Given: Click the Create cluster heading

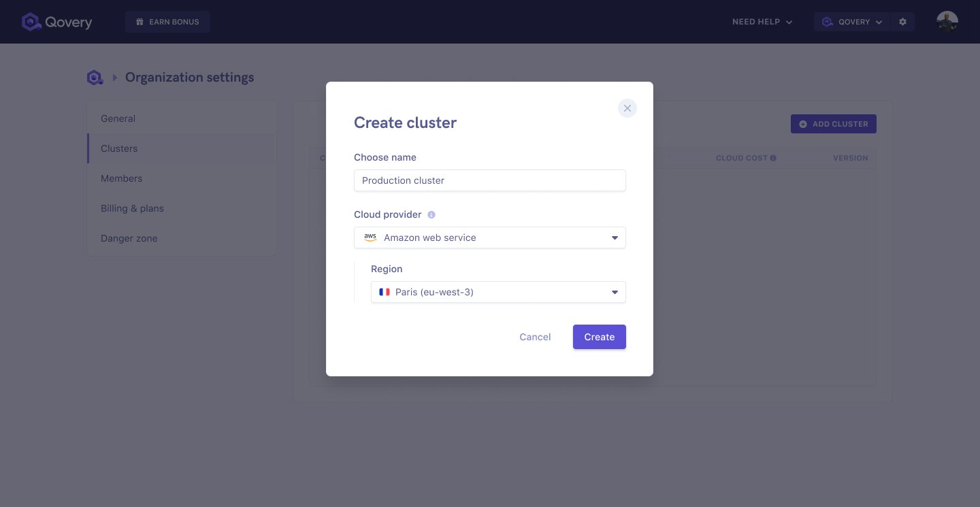Looking at the screenshot, I should pos(405,122).
